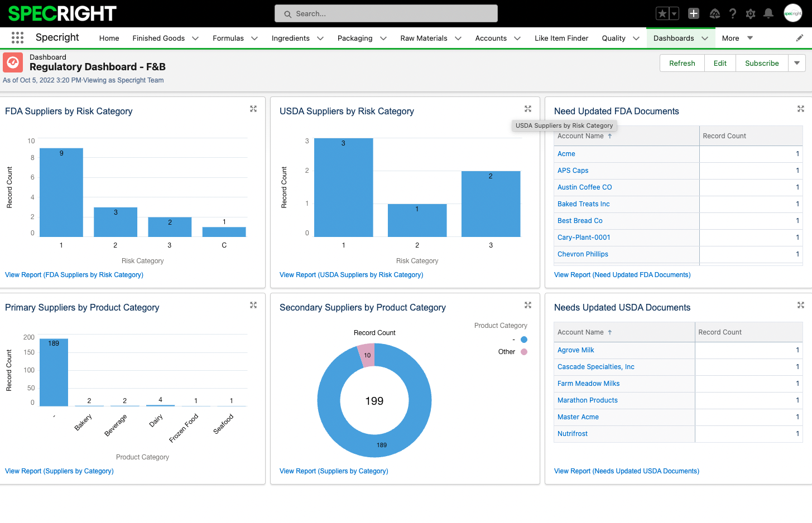
Task: Open the Acme account link
Action: tap(566, 153)
